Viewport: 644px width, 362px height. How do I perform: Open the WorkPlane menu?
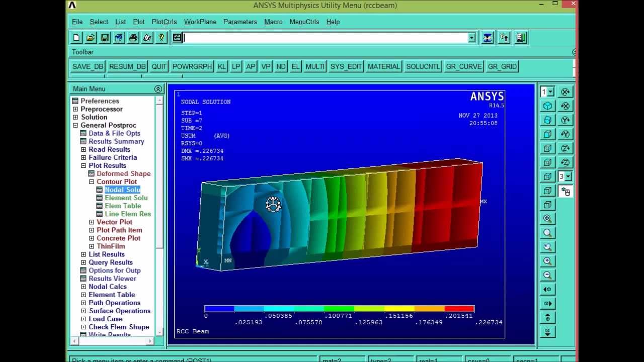[x=200, y=22]
